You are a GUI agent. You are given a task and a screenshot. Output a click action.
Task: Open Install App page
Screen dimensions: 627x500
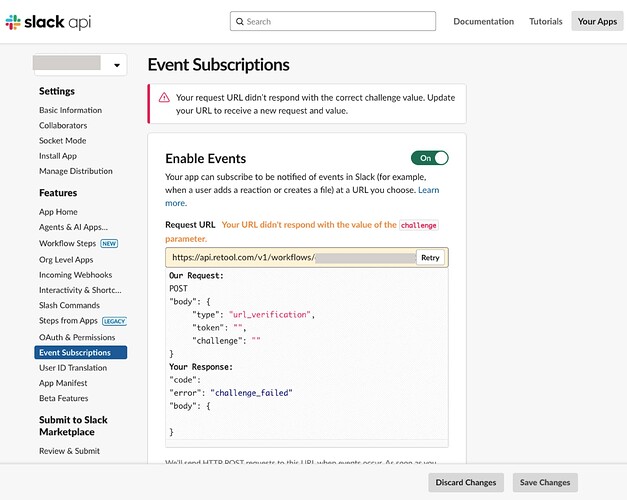58,156
